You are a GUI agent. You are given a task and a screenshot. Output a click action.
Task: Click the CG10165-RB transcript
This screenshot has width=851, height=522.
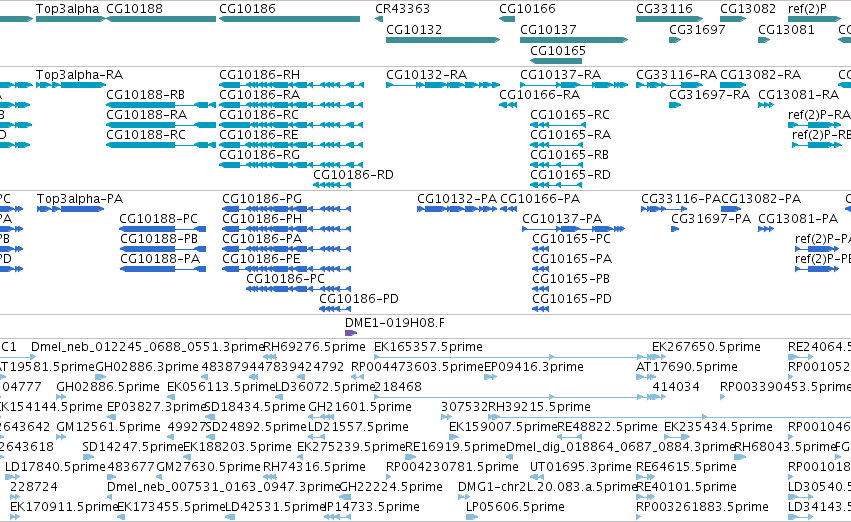coord(556,165)
